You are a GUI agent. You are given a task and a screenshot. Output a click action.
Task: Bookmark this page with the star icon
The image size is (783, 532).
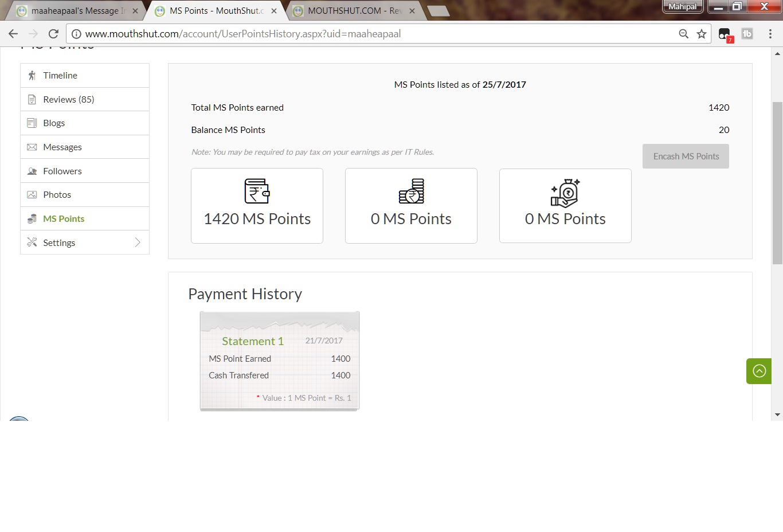pyautogui.click(x=701, y=34)
